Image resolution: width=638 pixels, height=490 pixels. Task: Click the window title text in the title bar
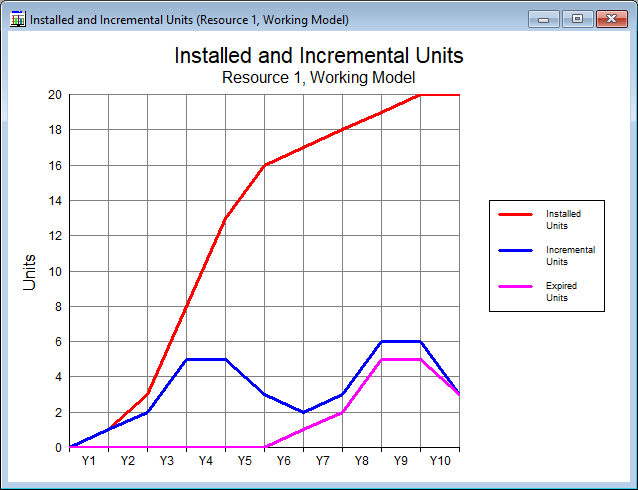point(189,20)
